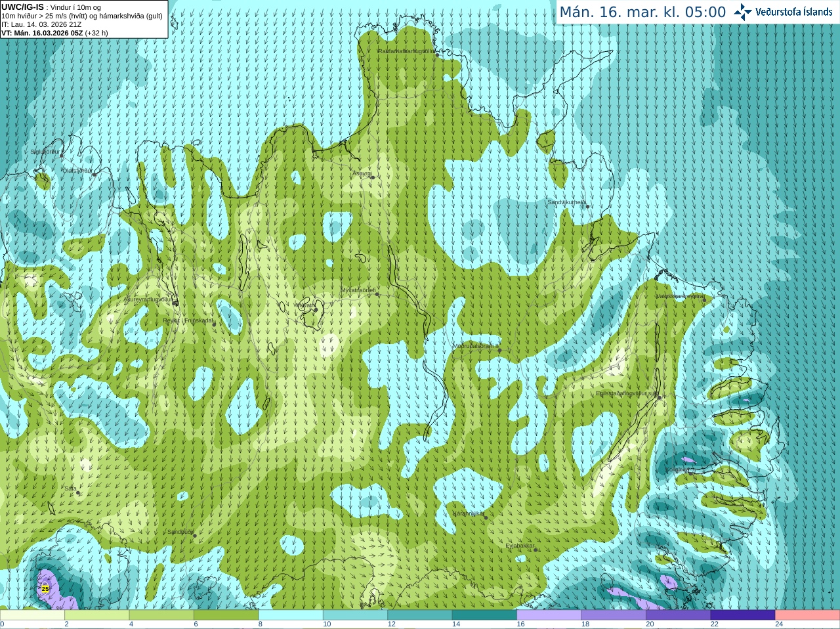Select the 4–6 m/s legend swatch
The width and height of the screenshot is (840, 629).
161,615
